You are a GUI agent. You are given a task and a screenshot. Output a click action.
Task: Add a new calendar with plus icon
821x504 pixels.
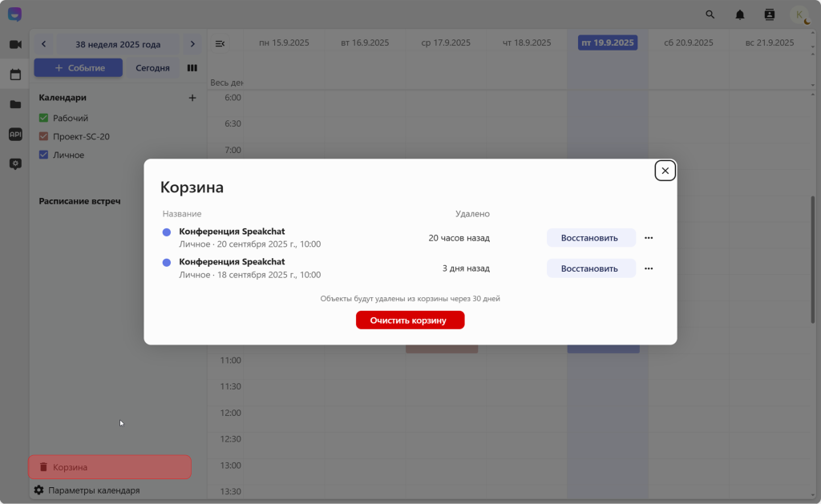pos(192,98)
